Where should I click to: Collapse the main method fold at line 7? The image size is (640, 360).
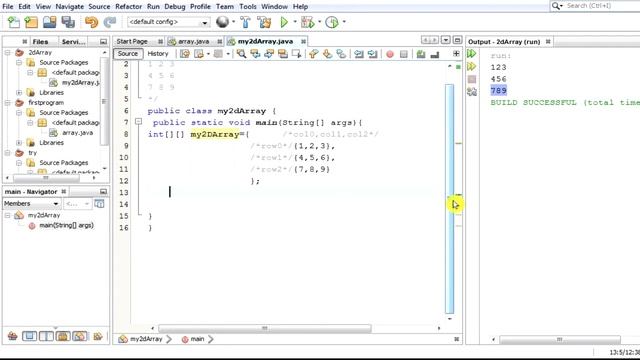click(138, 122)
